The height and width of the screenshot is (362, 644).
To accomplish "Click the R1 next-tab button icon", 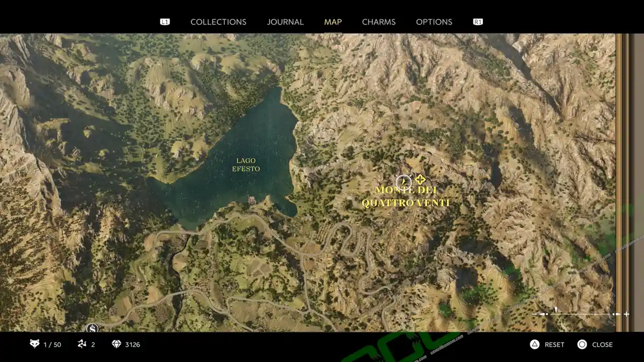I will 478,22.
